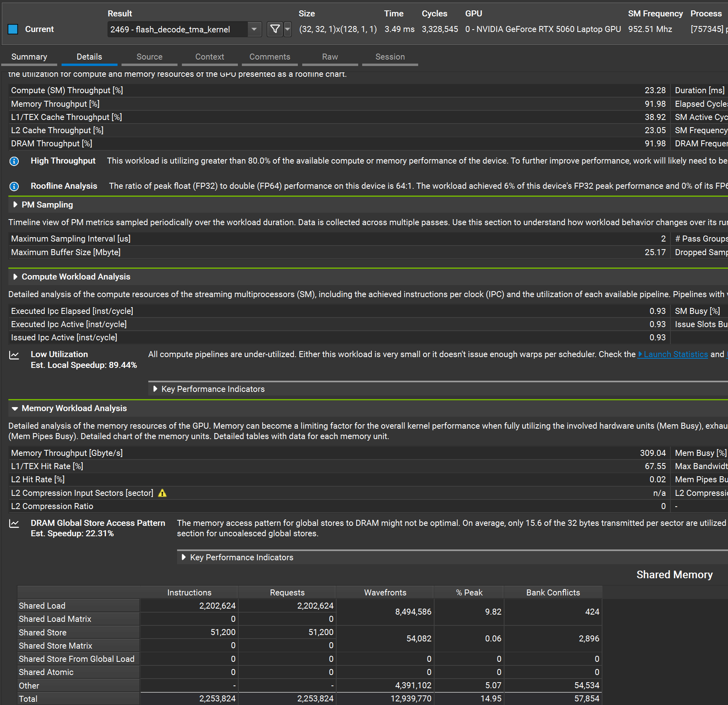Screen dimensions: 728x705
Task: Click the Est. Local Speedup 89.44% text
Action: click(84, 365)
